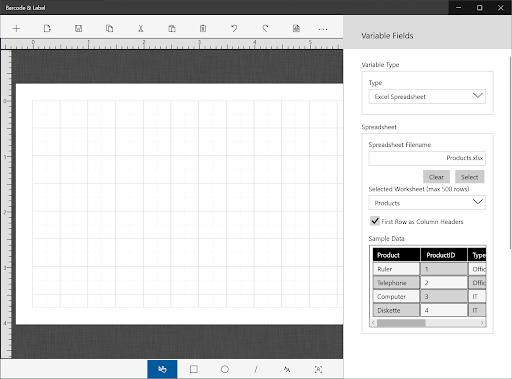Click the sample data horizontal scrollbar thumb
The width and height of the screenshot is (512, 379).
401,323
